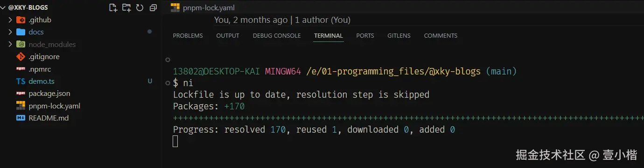Image resolution: width=644 pixels, height=168 pixels.
Task: Click the untracked 'U' badge on demo.ts
Action: point(150,81)
